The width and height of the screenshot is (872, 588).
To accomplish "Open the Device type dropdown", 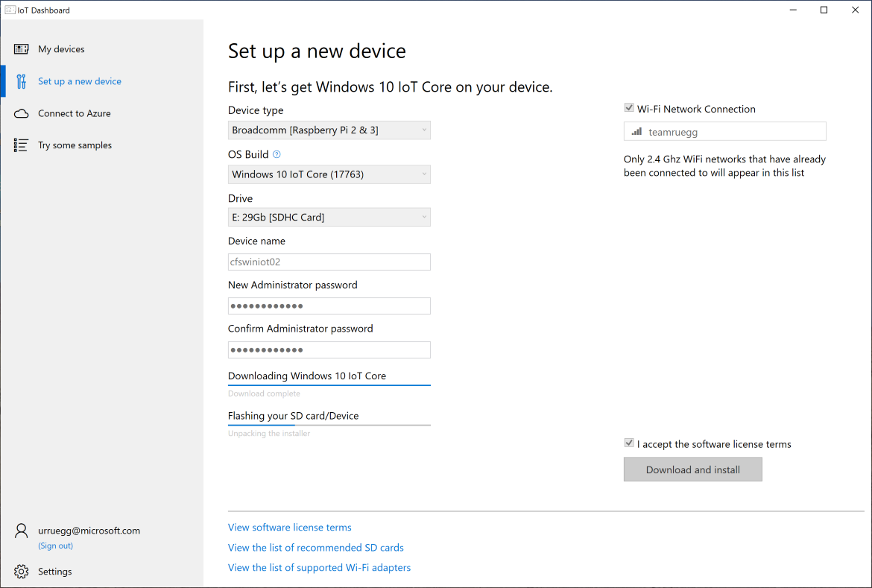I will click(x=329, y=130).
